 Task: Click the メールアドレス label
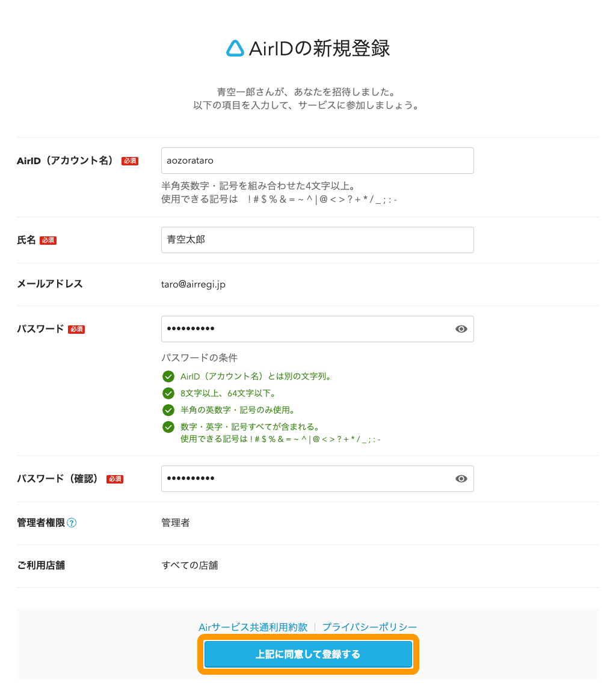click(x=49, y=284)
